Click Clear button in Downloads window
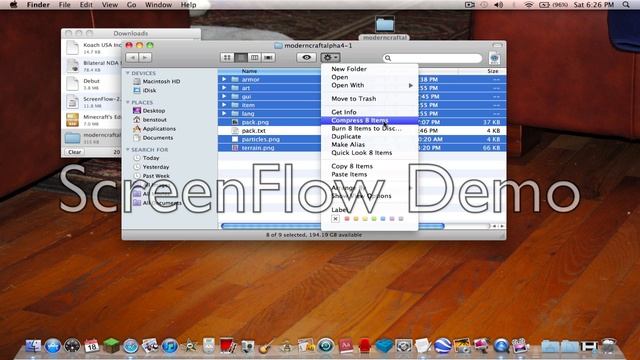This screenshot has width=640, height=360. coord(74,152)
